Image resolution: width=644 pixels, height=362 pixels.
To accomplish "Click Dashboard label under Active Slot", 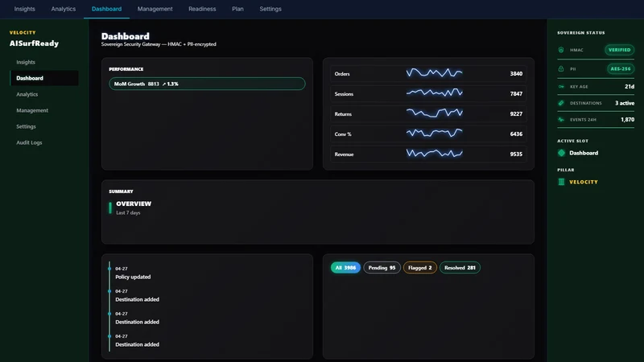I will tap(584, 153).
